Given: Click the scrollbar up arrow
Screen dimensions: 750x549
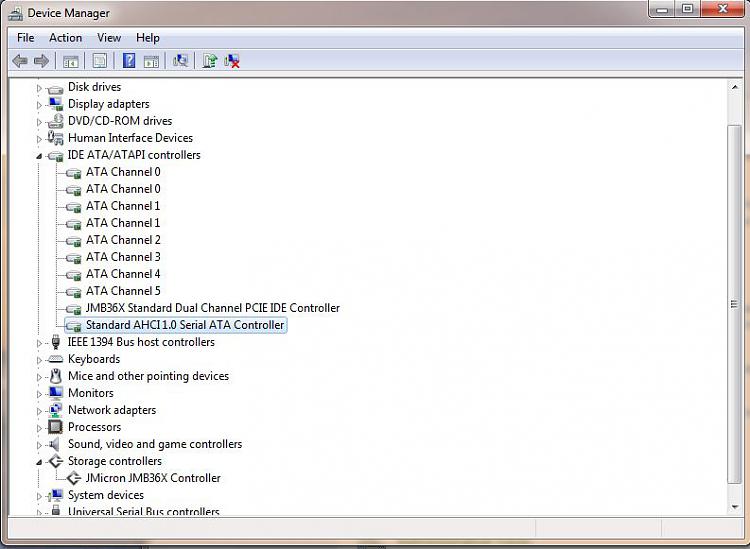Looking at the screenshot, I should point(734,87).
